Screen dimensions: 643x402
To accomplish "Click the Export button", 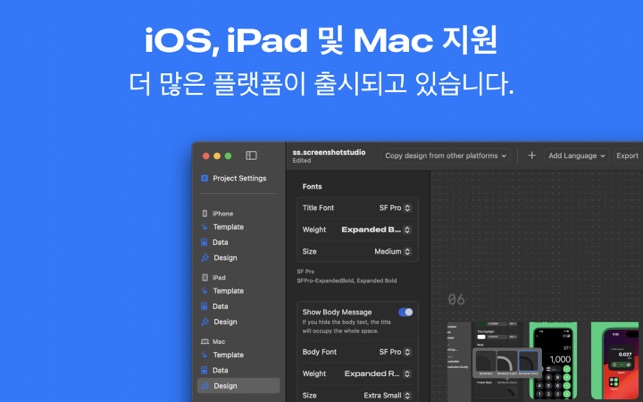I will pos(627,155).
